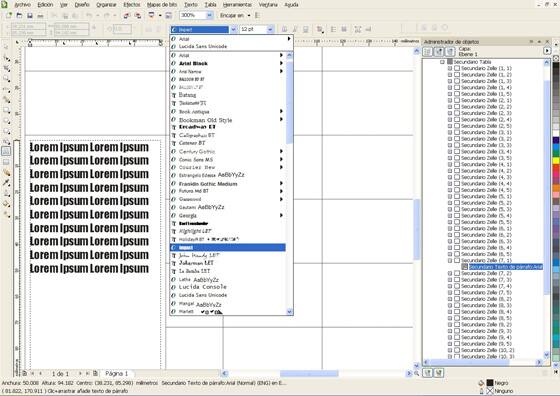Image resolution: width=560 pixels, height=396 pixels.
Task: Pick the dark blue swatch in the color palette
Action: pyautogui.click(x=556, y=140)
